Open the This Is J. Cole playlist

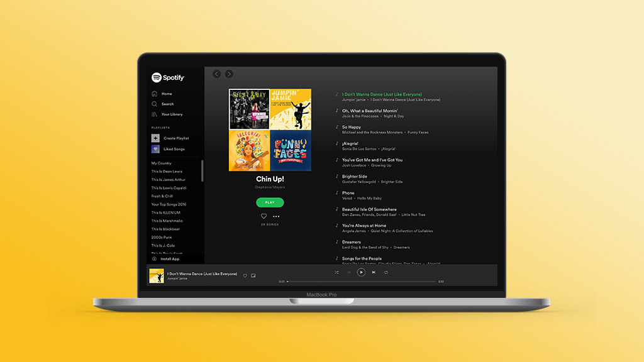(x=163, y=246)
